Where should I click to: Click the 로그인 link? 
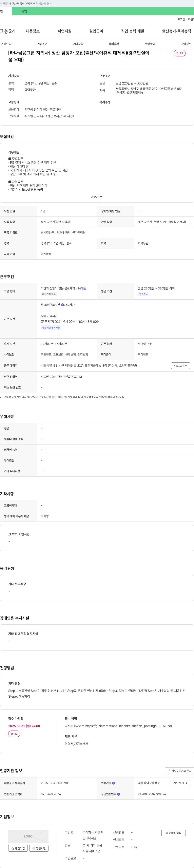click(181, 20)
